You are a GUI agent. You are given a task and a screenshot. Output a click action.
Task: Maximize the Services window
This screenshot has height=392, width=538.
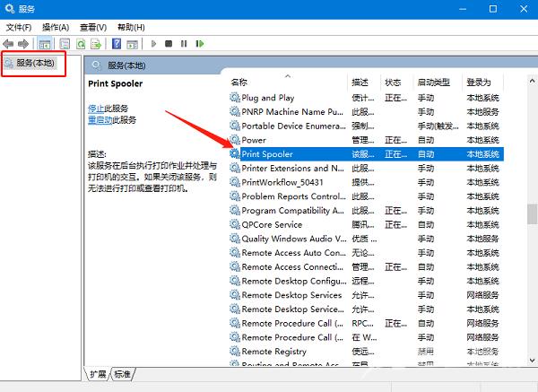(492, 9)
